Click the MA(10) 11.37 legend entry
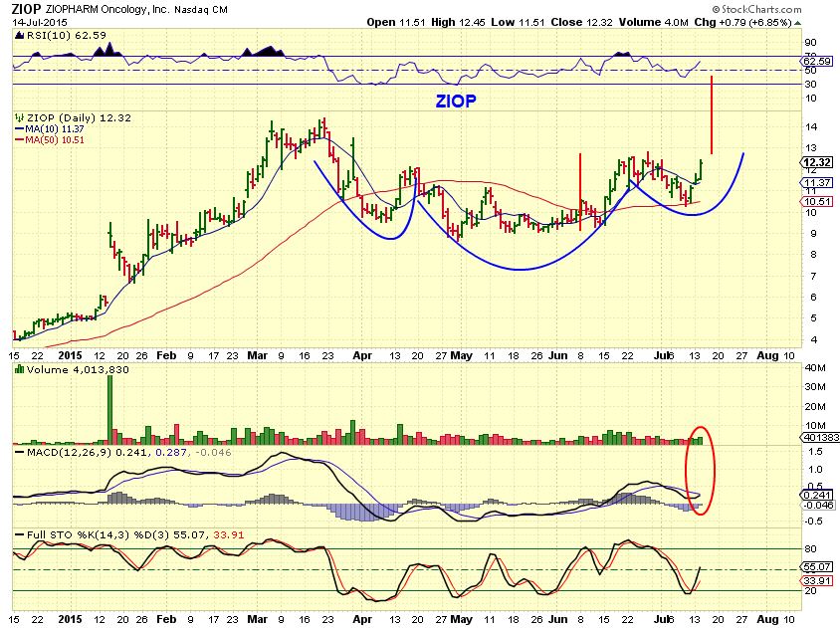Image resolution: width=840 pixels, height=628 pixels. pos(50,129)
